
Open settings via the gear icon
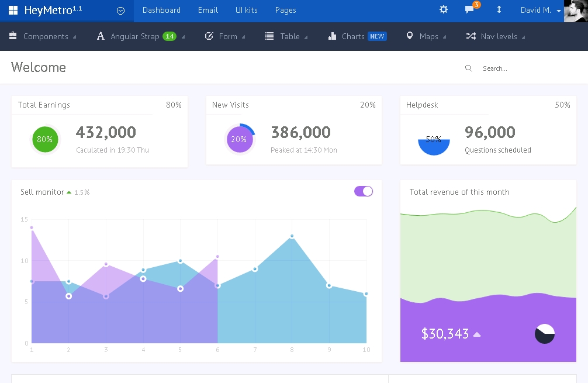pos(444,10)
